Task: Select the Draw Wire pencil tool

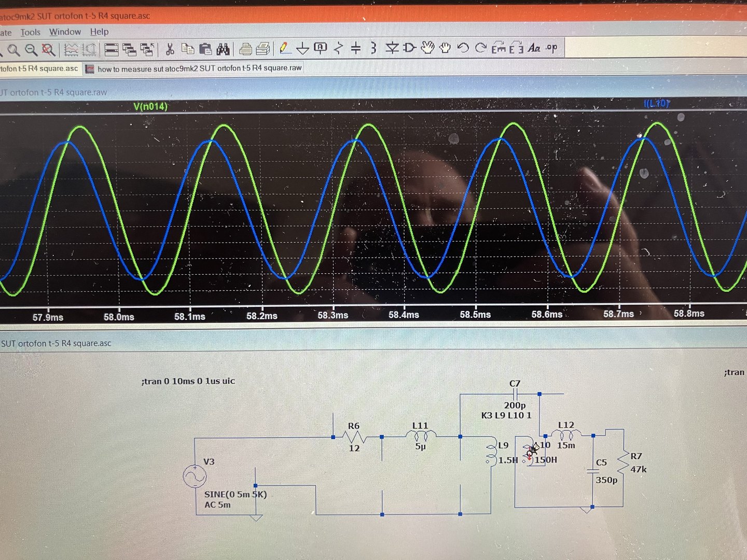Action: coord(284,49)
